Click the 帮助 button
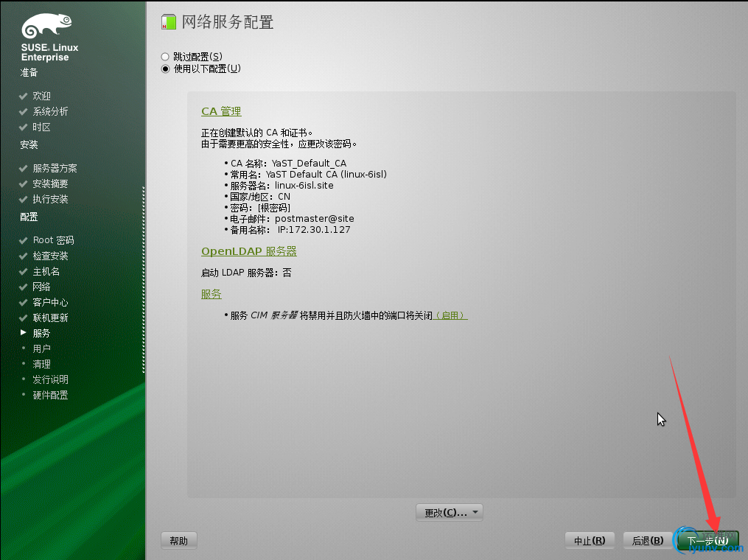This screenshot has width=748, height=560. pos(179,540)
